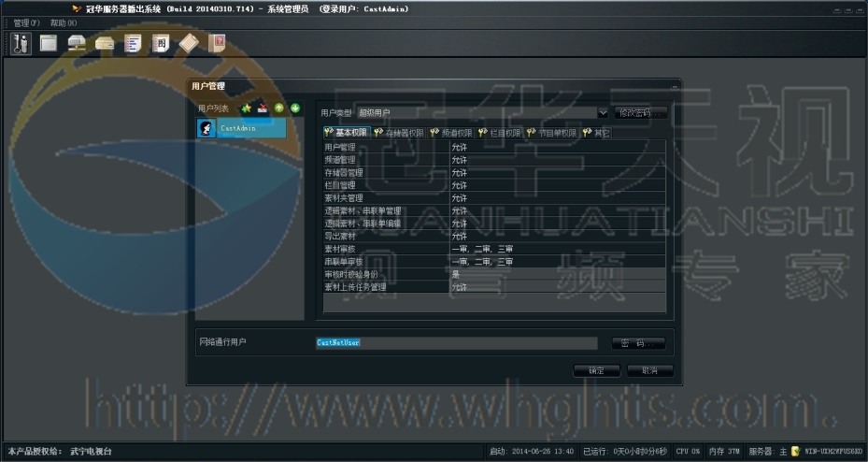Switch to the 存储器权限 tab
This screenshot has width=868, height=462.
(x=399, y=133)
